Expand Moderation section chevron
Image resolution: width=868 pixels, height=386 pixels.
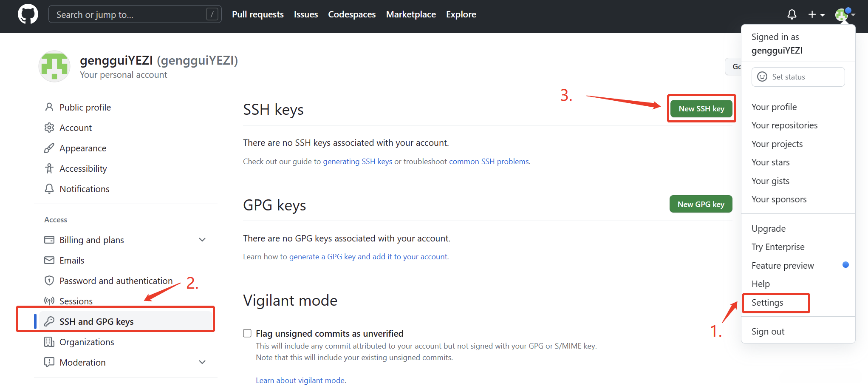click(x=202, y=362)
